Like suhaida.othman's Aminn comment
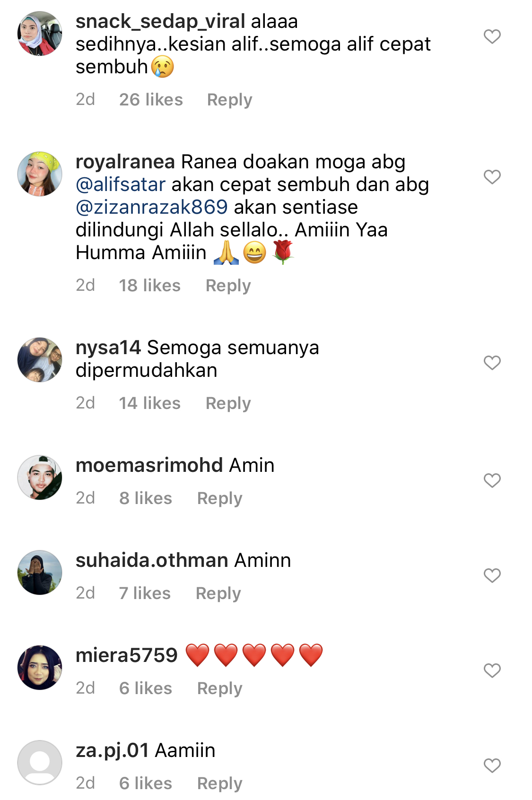 tap(492, 575)
